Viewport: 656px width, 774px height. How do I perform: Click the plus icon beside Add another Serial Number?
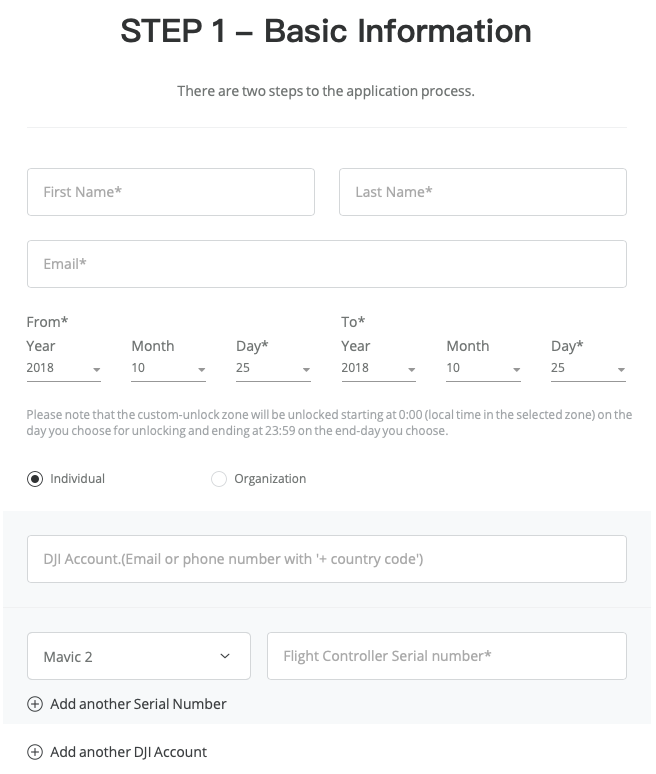[x=35, y=704]
